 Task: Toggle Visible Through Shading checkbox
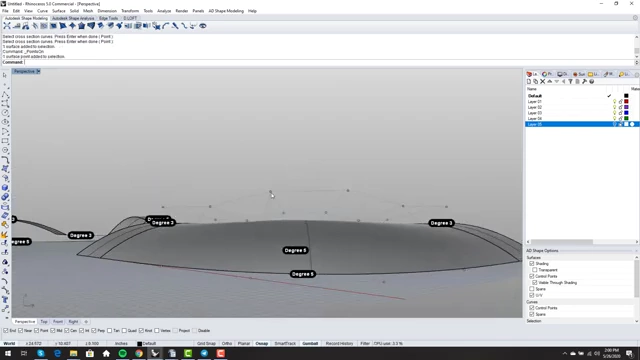point(535,282)
